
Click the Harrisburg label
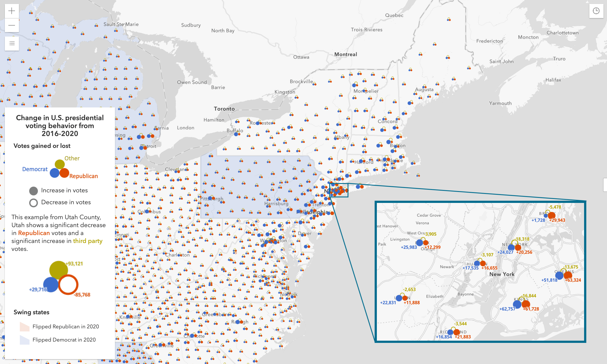tap(276, 203)
